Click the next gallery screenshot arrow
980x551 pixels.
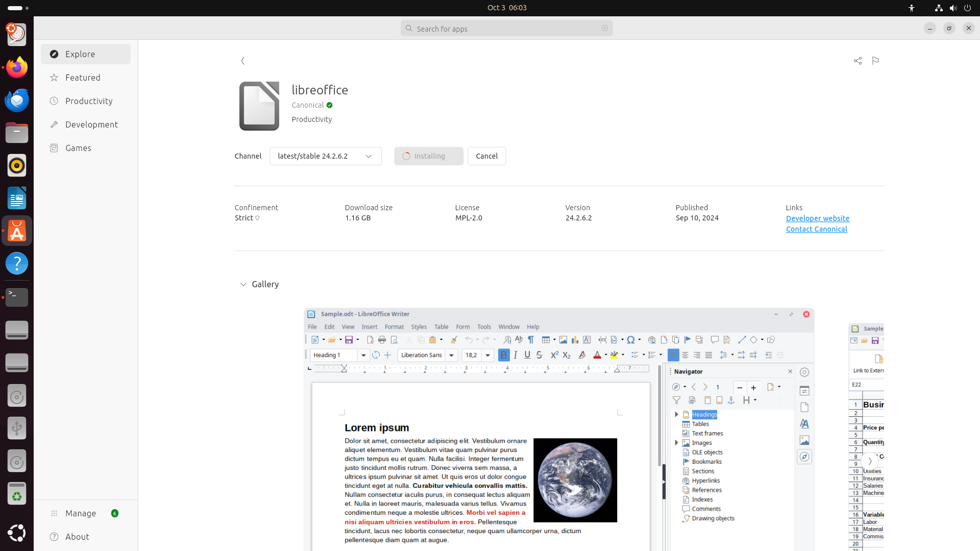tap(870, 461)
